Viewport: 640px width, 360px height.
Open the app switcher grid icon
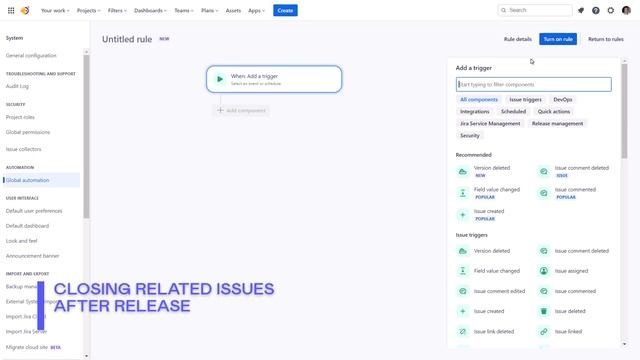(11, 11)
